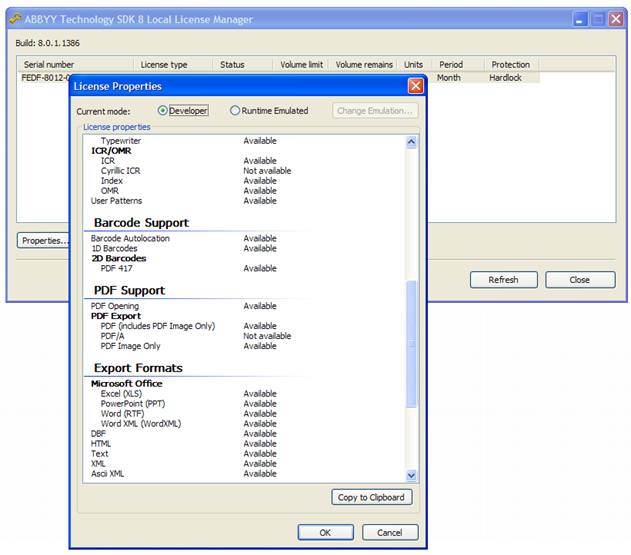Close the License Manager window

click(x=616, y=19)
